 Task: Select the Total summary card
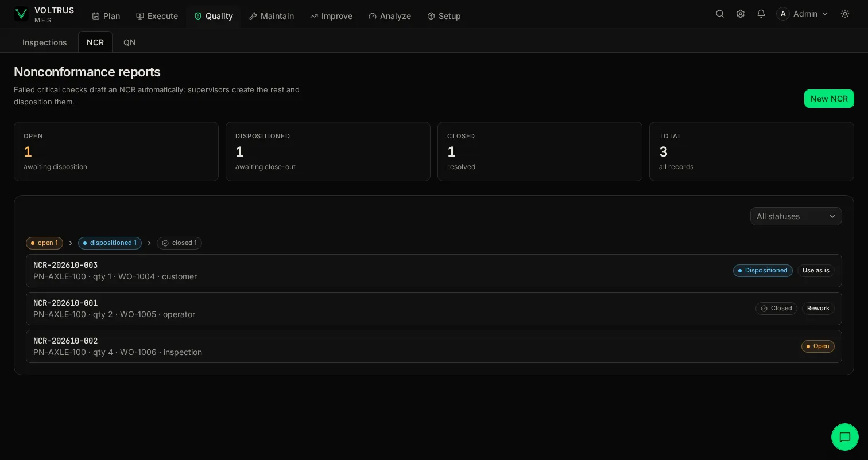[x=751, y=151]
